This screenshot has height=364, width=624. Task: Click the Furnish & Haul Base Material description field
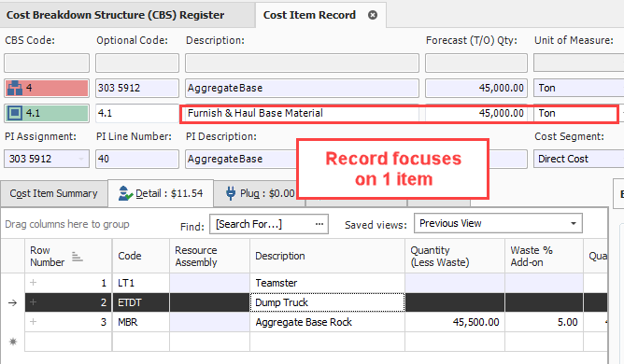(x=302, y=113)
